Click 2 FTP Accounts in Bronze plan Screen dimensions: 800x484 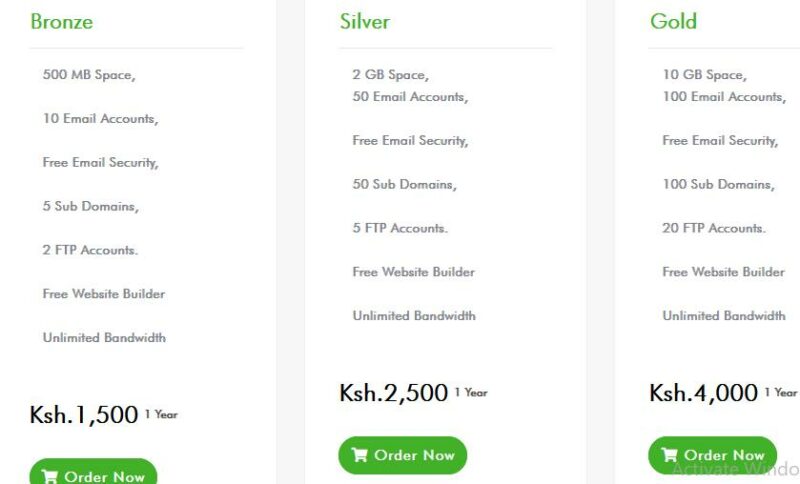point(90,250)
